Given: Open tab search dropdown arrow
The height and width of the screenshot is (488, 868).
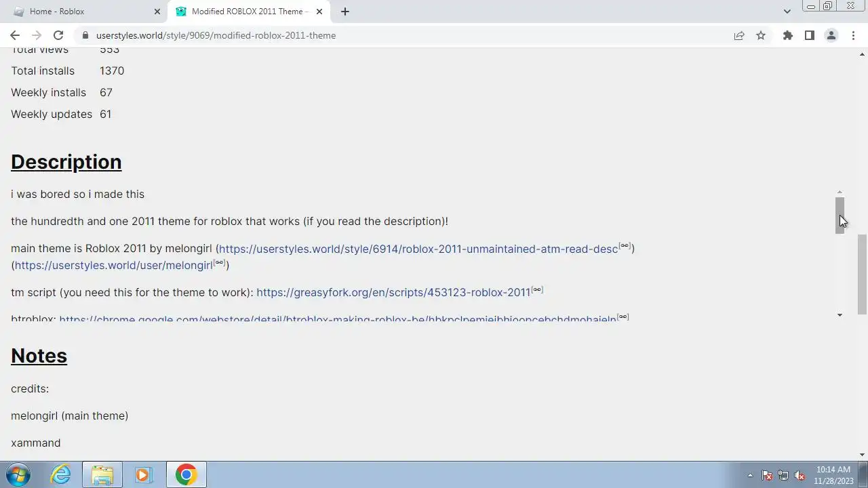Looking at the screenshot, I should tap(787, 12).
